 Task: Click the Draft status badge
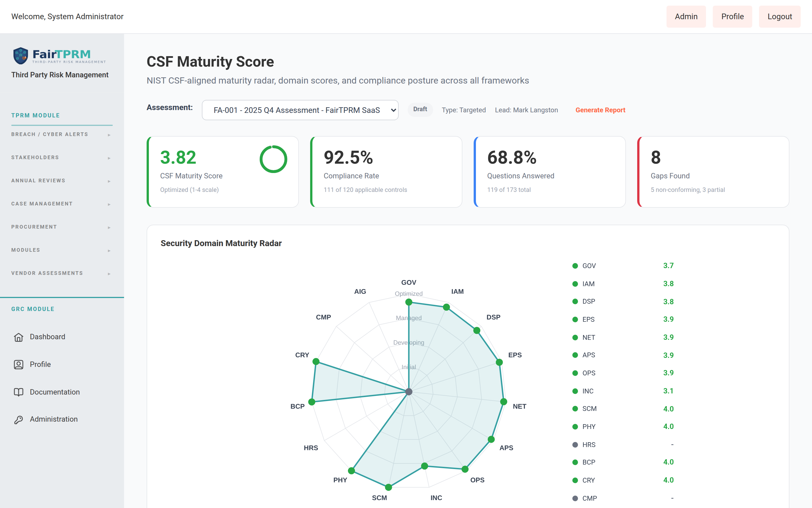(420, 110)
